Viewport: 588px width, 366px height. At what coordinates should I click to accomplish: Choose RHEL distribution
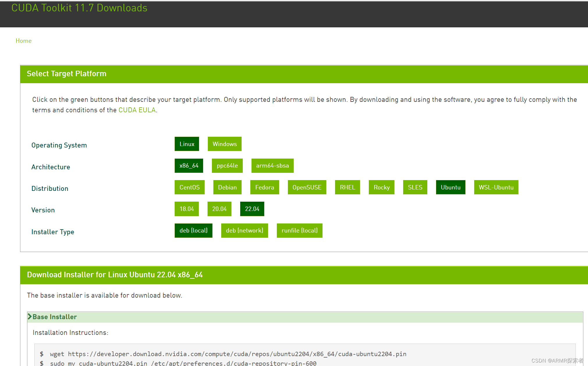347,187
